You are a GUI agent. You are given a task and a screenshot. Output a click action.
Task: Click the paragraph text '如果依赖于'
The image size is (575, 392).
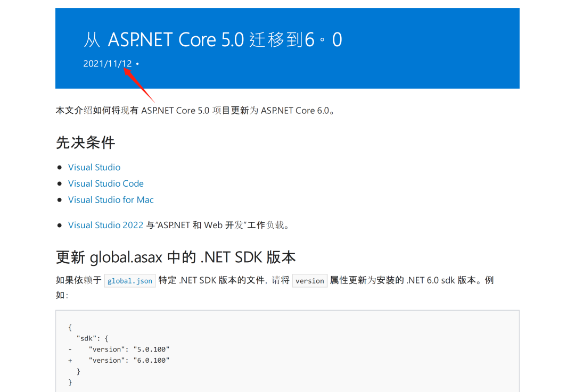click(x=78, y=281)
